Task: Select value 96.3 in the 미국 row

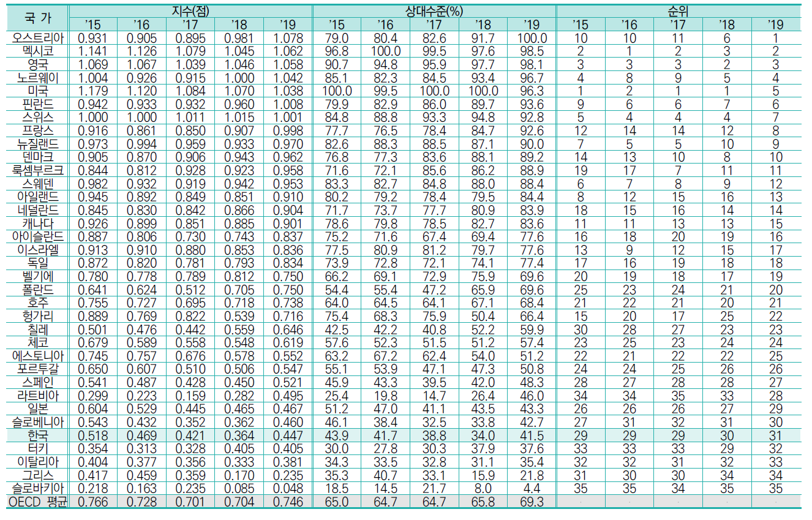Action: (x=532, y=91)
